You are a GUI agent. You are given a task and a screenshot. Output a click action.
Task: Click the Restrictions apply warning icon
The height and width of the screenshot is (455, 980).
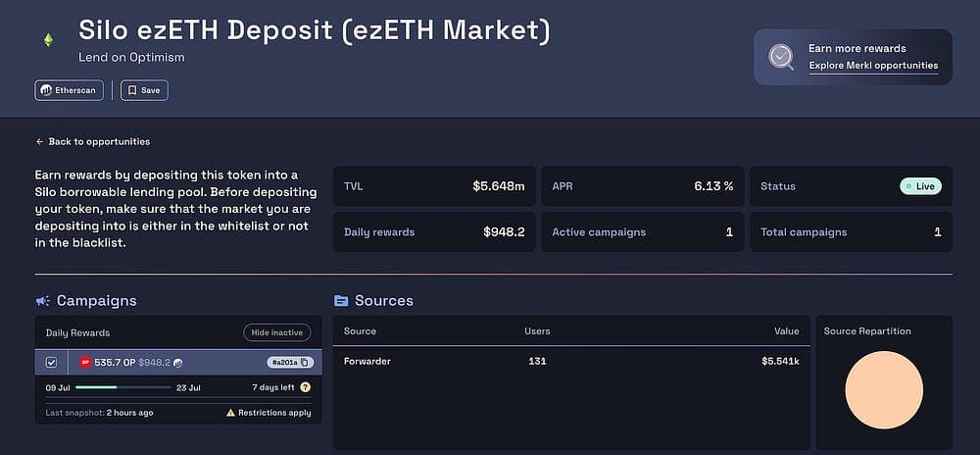point(230,413)
